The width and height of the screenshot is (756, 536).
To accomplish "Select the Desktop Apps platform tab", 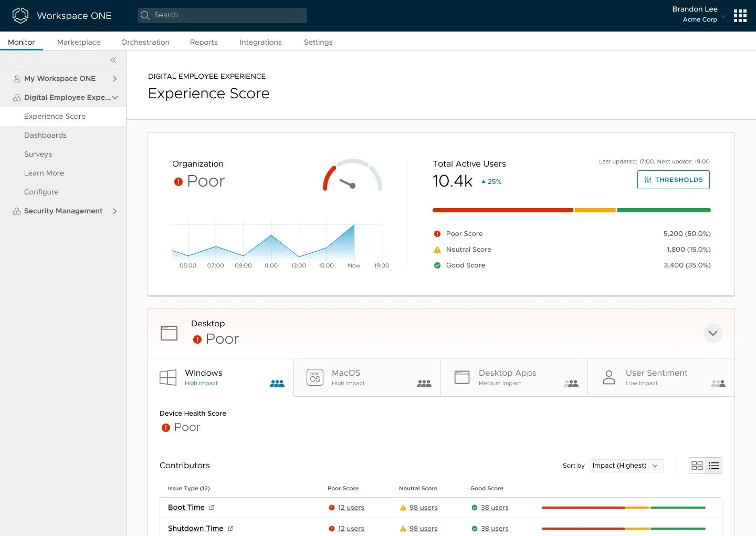I will (514, 377).
